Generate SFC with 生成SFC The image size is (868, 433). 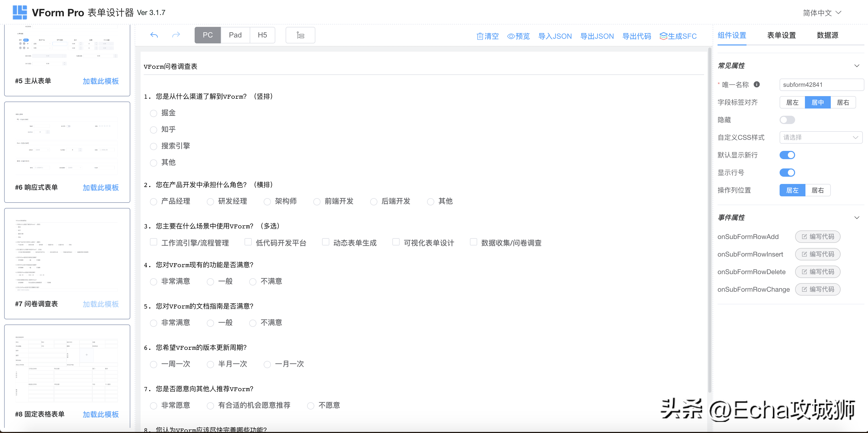678,36
